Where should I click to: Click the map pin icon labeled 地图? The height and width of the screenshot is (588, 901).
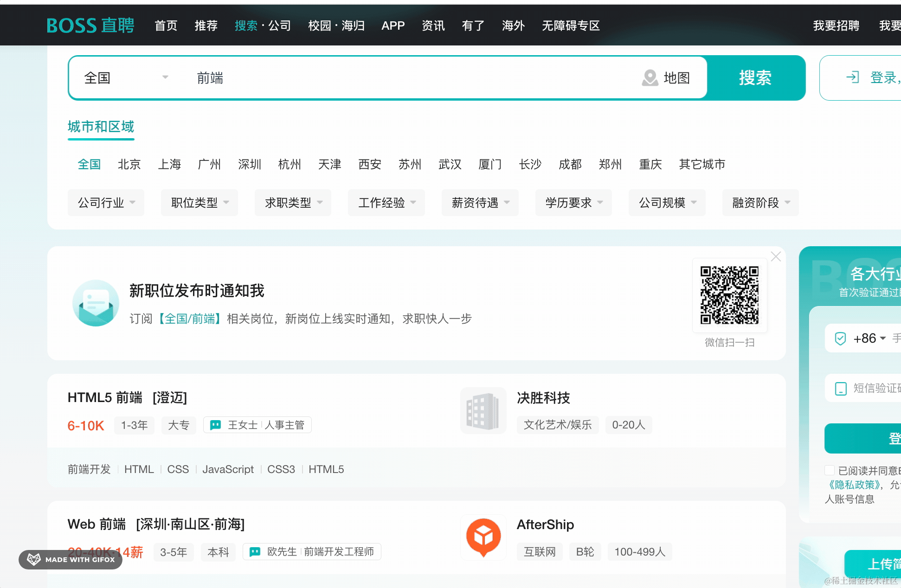(x=650, y=78)
